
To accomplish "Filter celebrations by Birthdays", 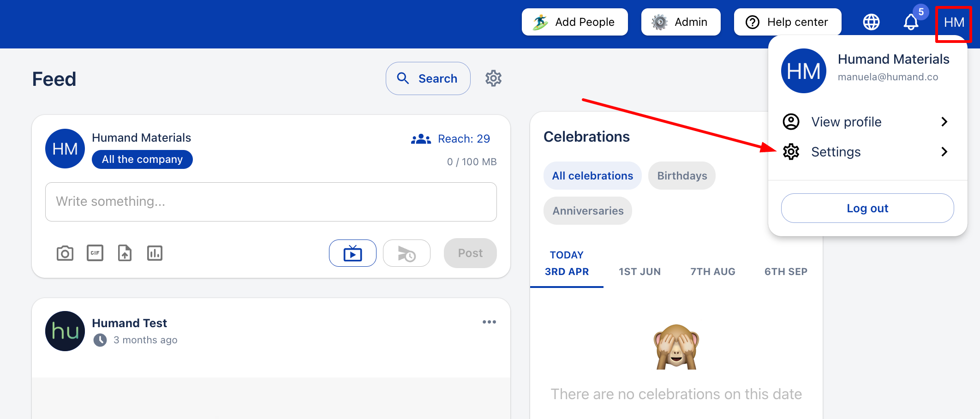I will click(682, 176).
